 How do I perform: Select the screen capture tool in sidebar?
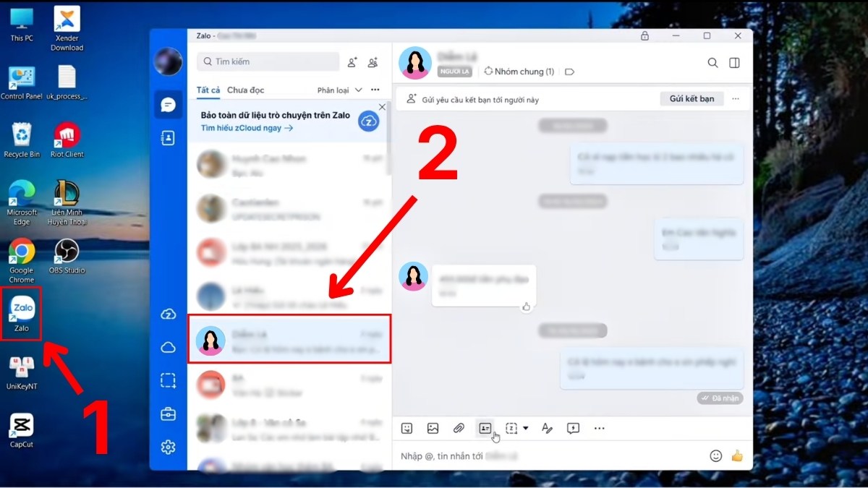tap(168, 380)
